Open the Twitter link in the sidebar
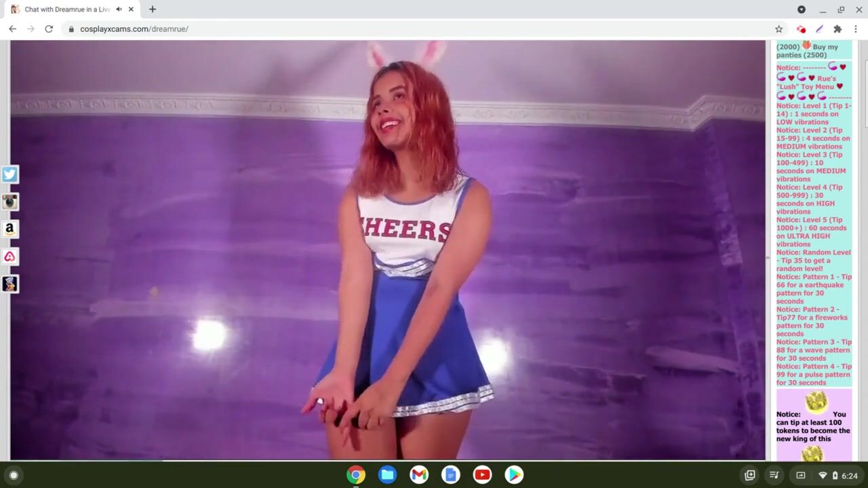868x488 pixels. [9, 174]
